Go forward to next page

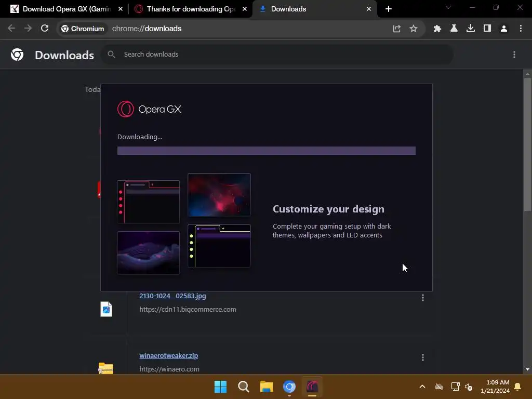pos(28,29)
